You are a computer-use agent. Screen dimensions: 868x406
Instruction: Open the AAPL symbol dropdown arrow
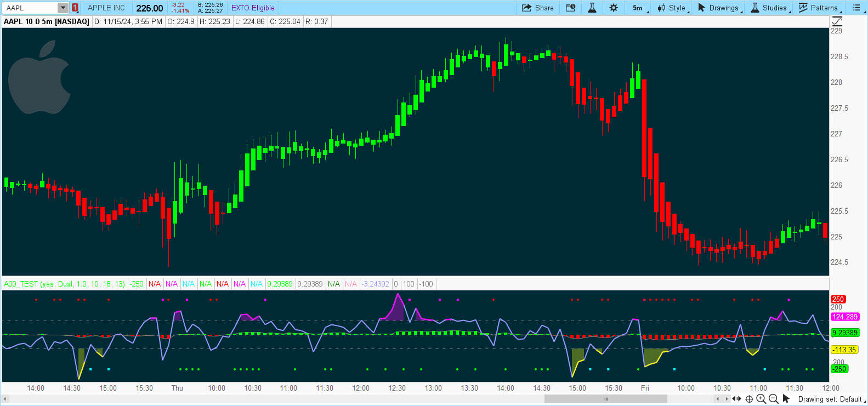[x=63, y=8]
